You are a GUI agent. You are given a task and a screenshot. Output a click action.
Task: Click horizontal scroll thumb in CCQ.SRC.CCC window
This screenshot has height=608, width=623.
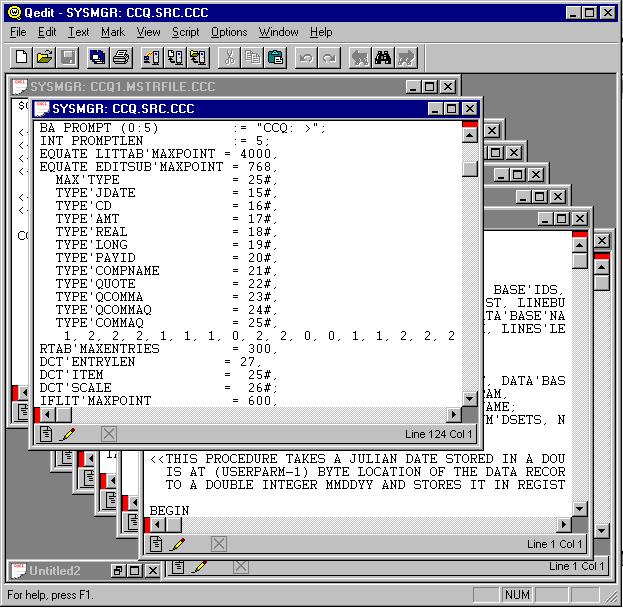(63, 414)
